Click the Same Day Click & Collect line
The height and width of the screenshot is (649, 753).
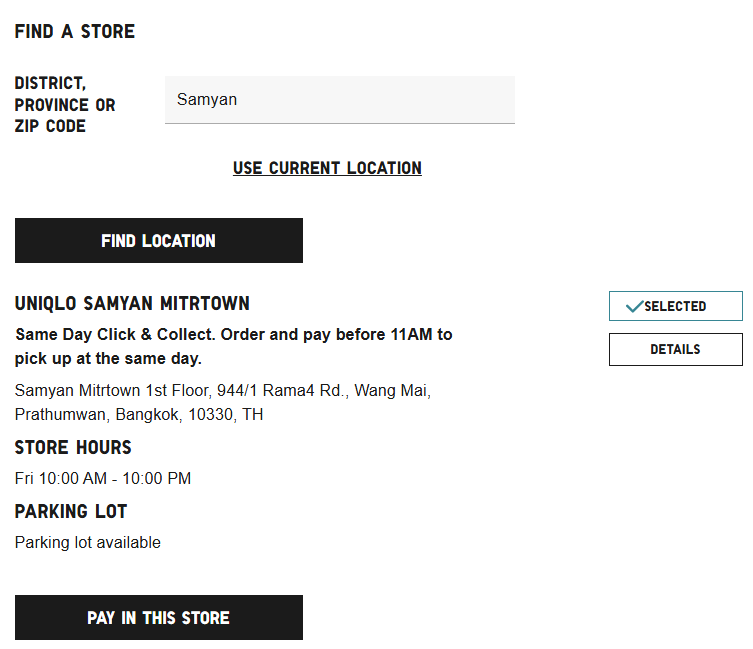[x=233, y=334]
